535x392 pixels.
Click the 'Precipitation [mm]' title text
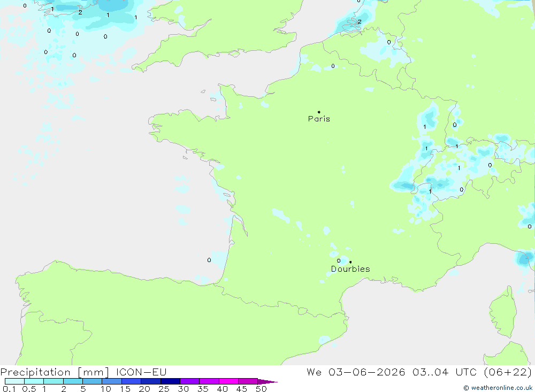[55, 372]
